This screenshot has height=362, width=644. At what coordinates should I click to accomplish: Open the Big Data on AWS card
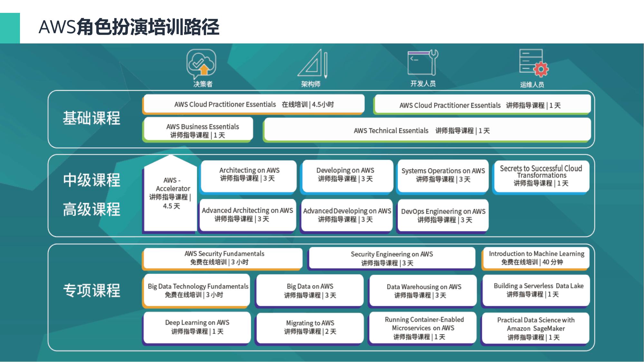click(x=310, y=291)
